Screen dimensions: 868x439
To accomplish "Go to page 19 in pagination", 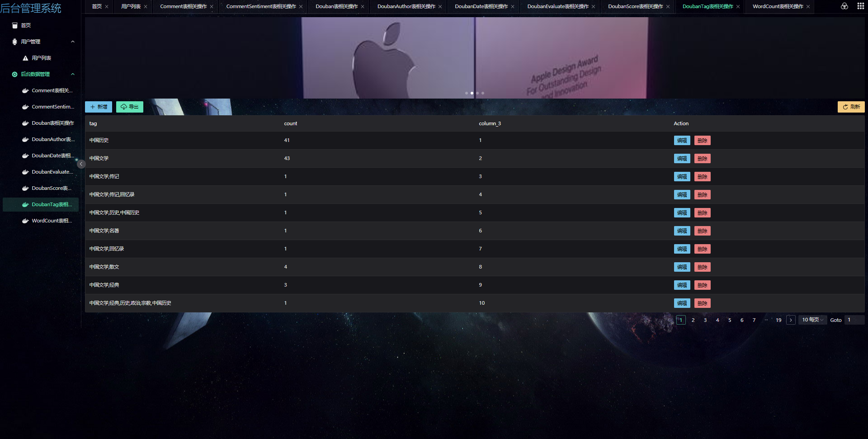I will (778, 320).
